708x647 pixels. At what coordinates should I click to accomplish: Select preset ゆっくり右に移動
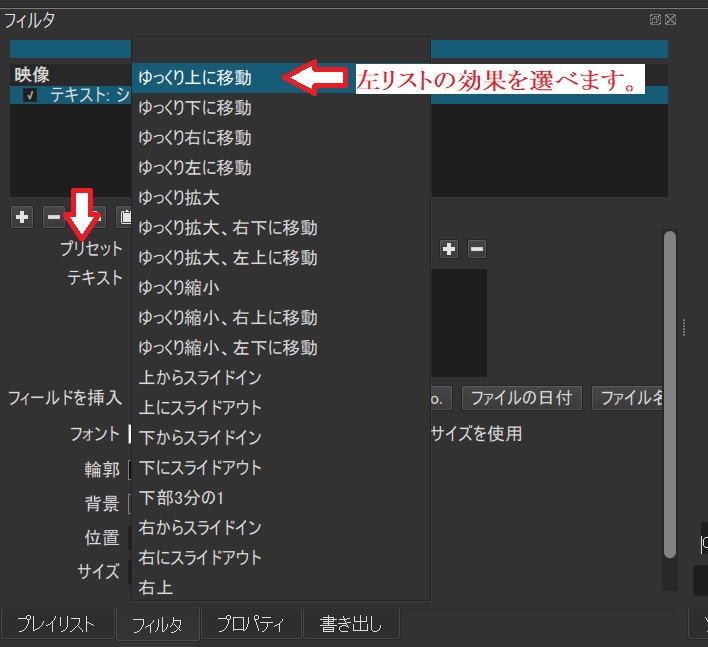pyautogui.click(x=281, y=138)
